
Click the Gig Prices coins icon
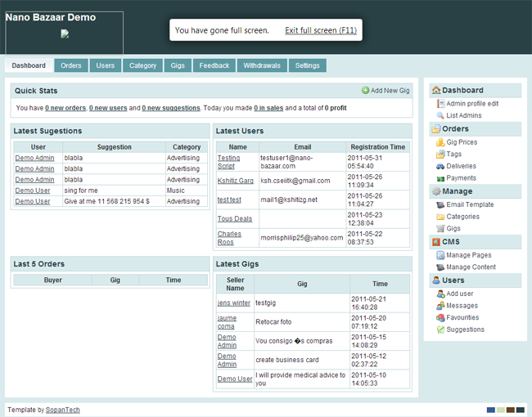[440, 142]
